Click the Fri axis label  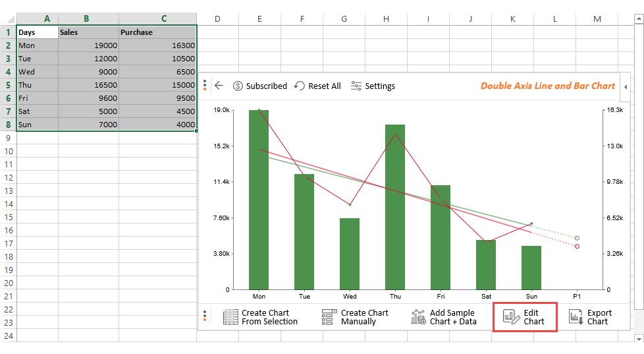click(441, 297)
